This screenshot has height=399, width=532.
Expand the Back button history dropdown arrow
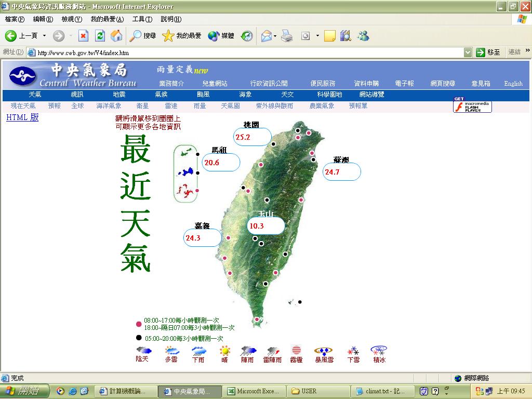pos(44,36)
